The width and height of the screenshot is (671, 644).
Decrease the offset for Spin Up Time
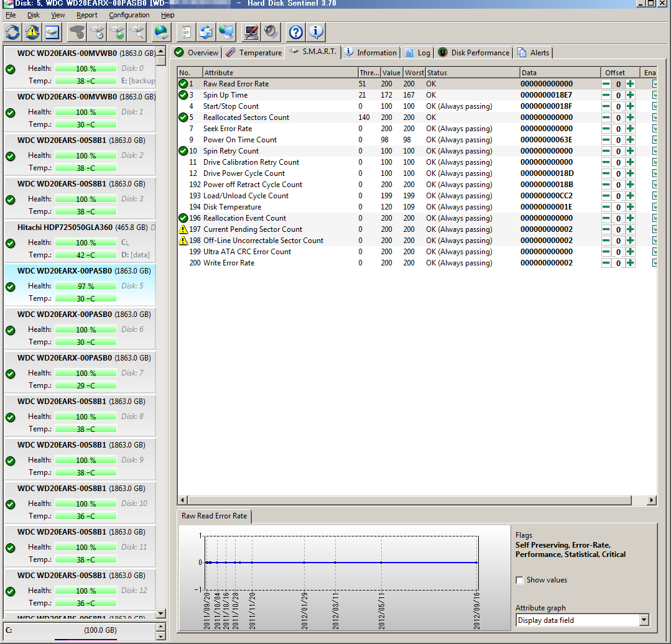click(x=606, y=95)
